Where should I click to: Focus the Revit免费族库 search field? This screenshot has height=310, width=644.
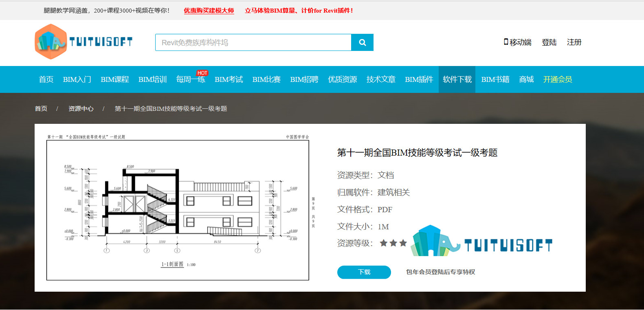pyautogui.click(x=253, y=42)
